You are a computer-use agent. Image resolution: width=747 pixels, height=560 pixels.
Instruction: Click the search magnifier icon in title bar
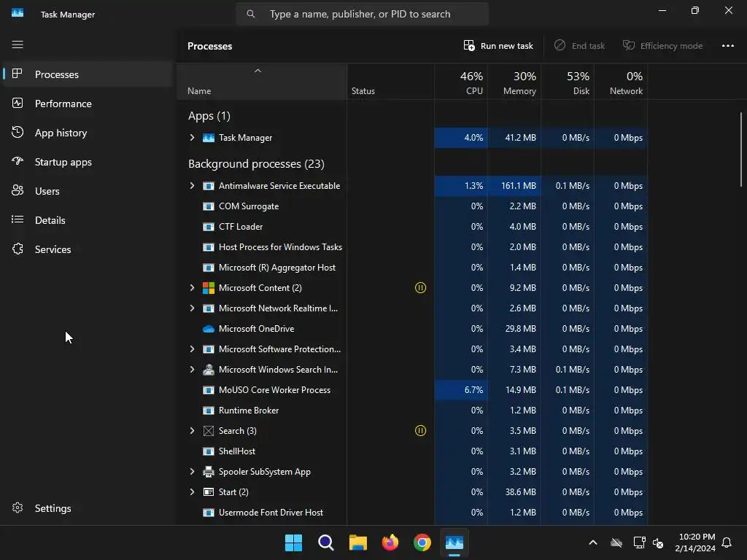[251, 14]
